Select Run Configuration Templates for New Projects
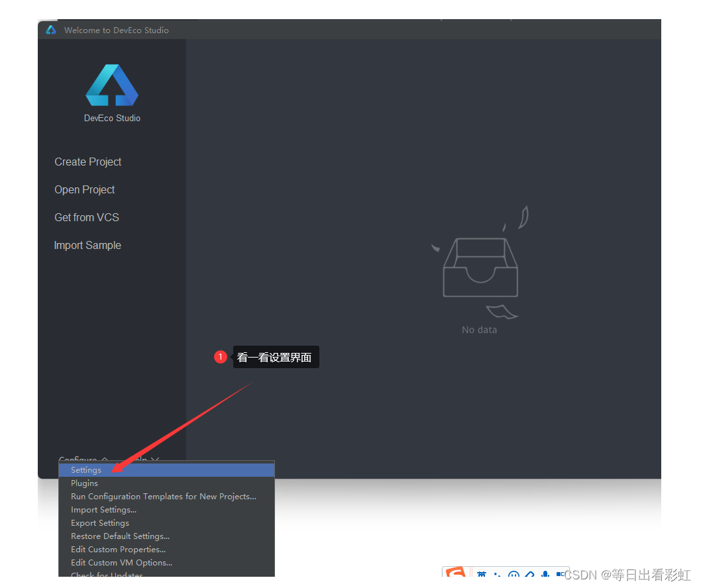This screenshot has width=701, height=588. click(166, 497)
